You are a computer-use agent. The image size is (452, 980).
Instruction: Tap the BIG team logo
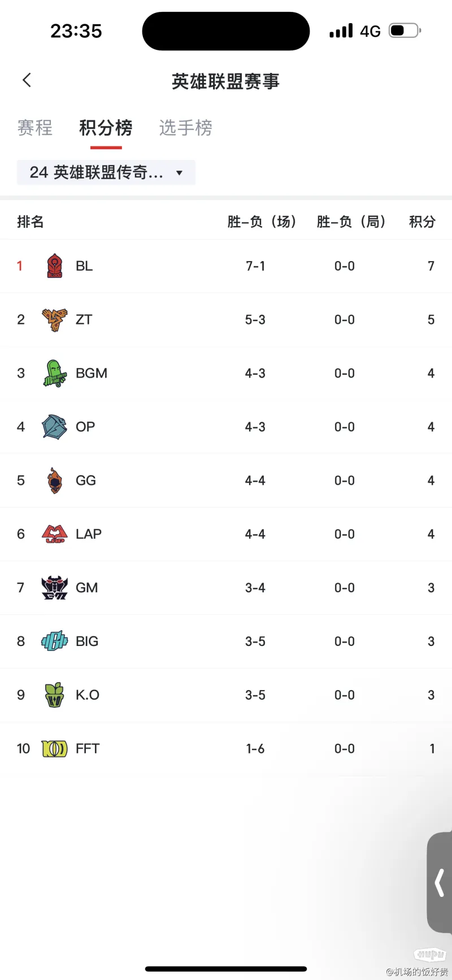click(x=55, y=641)
